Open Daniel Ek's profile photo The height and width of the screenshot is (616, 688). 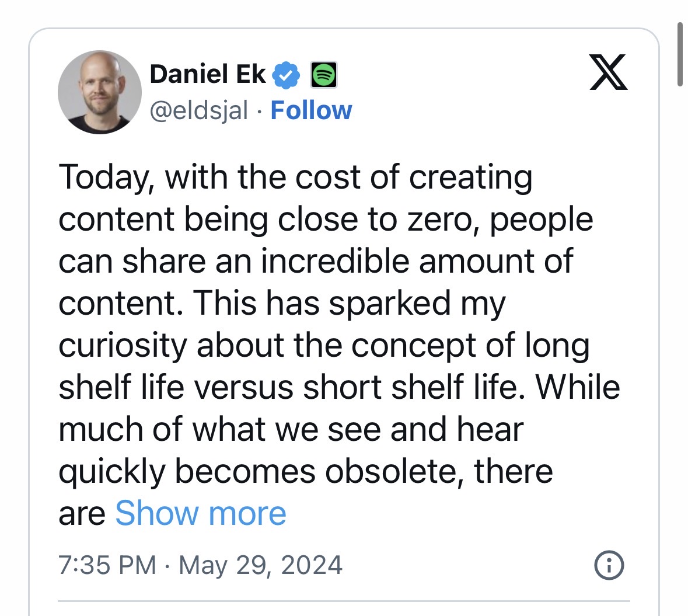100,92
